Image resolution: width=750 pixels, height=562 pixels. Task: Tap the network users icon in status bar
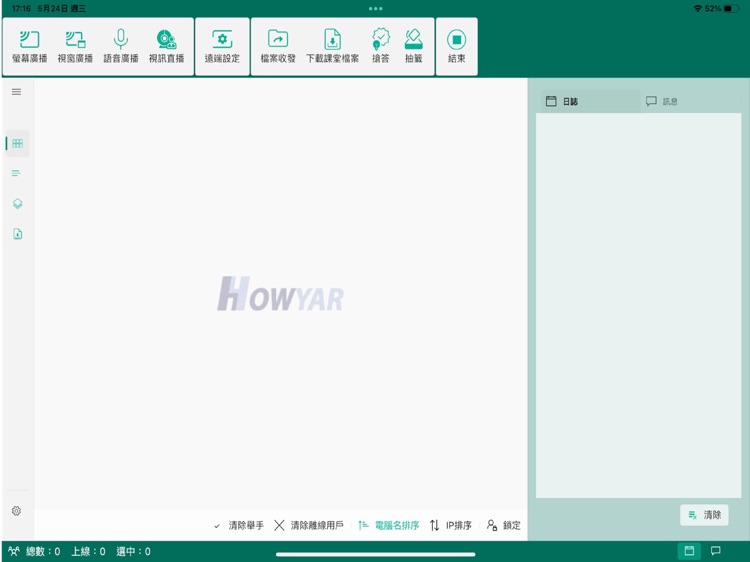(x=14, y=551)
